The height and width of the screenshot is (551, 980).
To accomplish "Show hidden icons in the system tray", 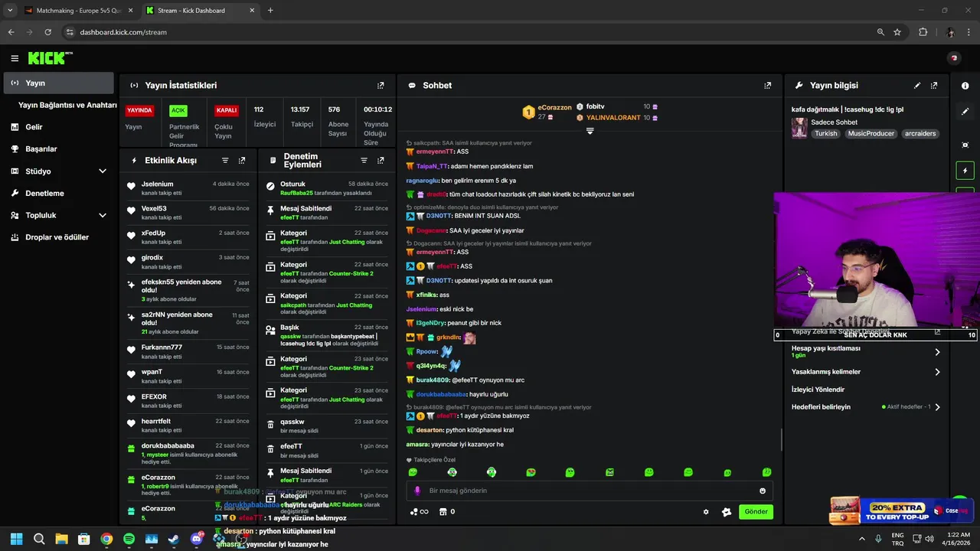I will [x=861, y=539].
